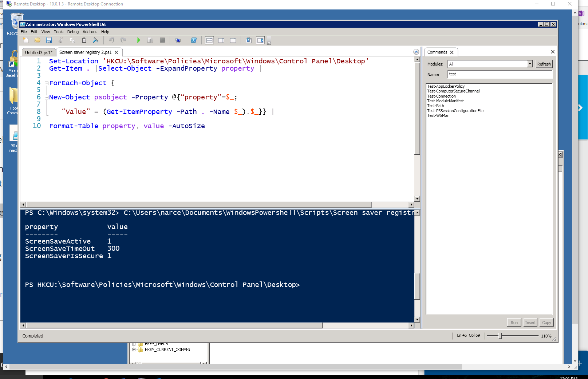This screenshot has height=379, width=588.
Task: Click Remote Desktop horizontal scrollbar right arrow
Action: coord(569,367)
